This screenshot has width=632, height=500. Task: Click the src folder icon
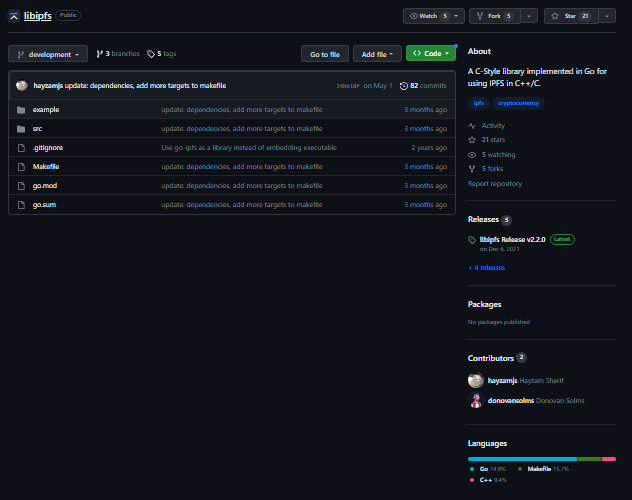click(21, 129)
